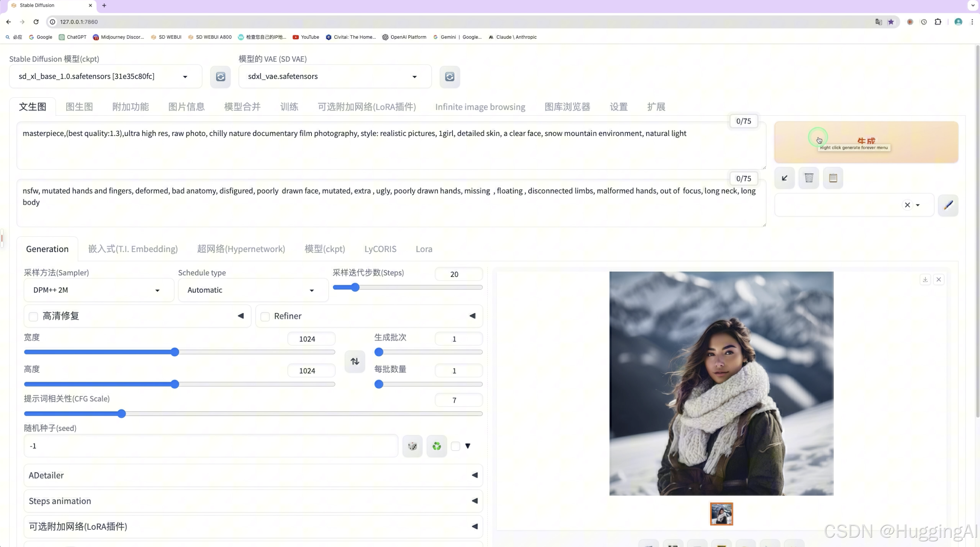The width and height of the screenshot is (980, 547).
Task: Open the Stable Diffusion model dropdown
Action: pos(106,77)
